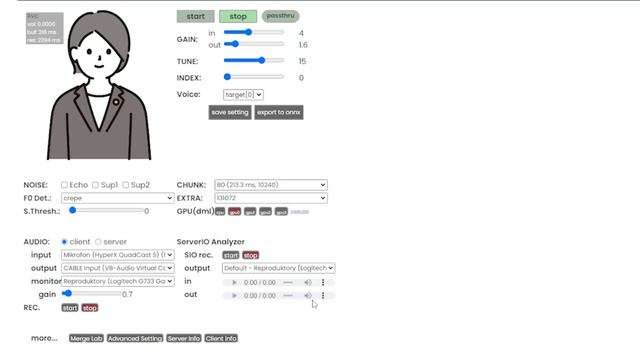Viewport: 640px width, 360px height.
Task: Toggle the passthru mode
Action: coord(280,16)
